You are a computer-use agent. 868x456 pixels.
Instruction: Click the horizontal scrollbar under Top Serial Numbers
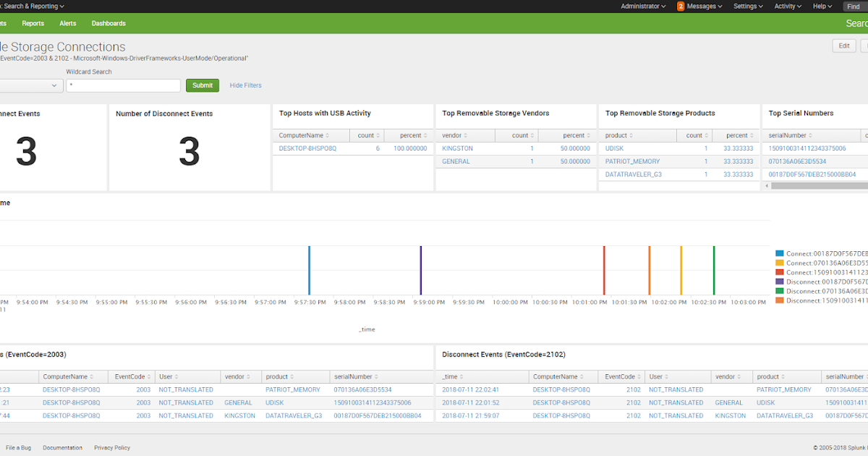point(816,185)
